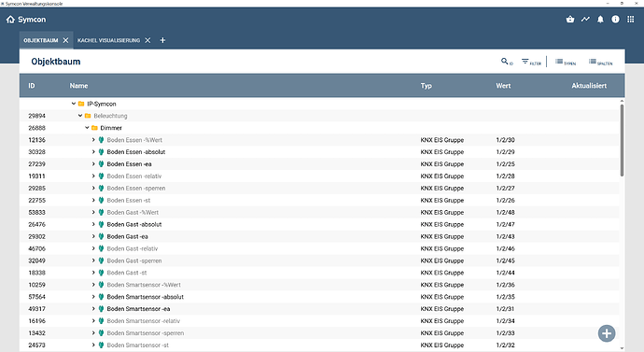The width and height of the screenshot is (644, 352).
Task: Click instance icon of Boden Gast -relativ
Action: point(101,248)
